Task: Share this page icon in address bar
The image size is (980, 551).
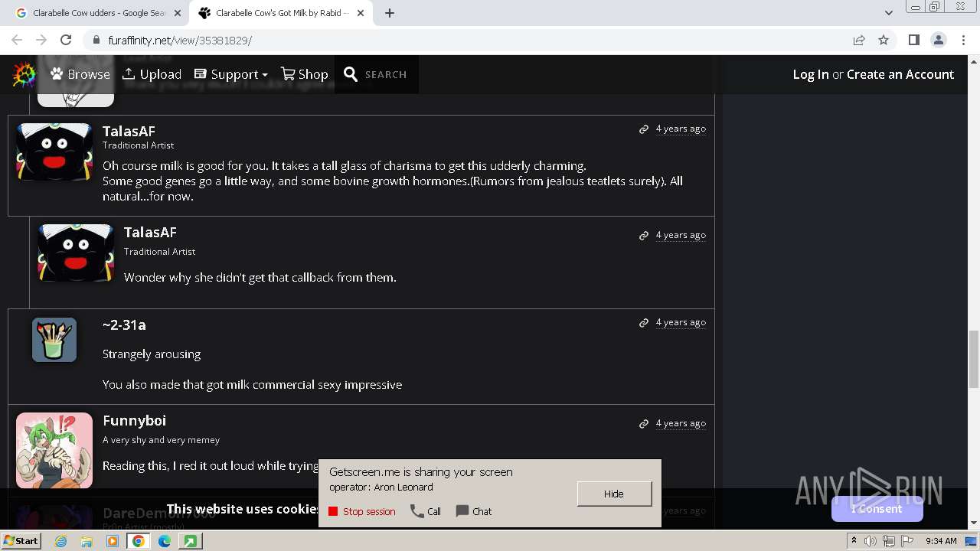Action: pos(859,40)
